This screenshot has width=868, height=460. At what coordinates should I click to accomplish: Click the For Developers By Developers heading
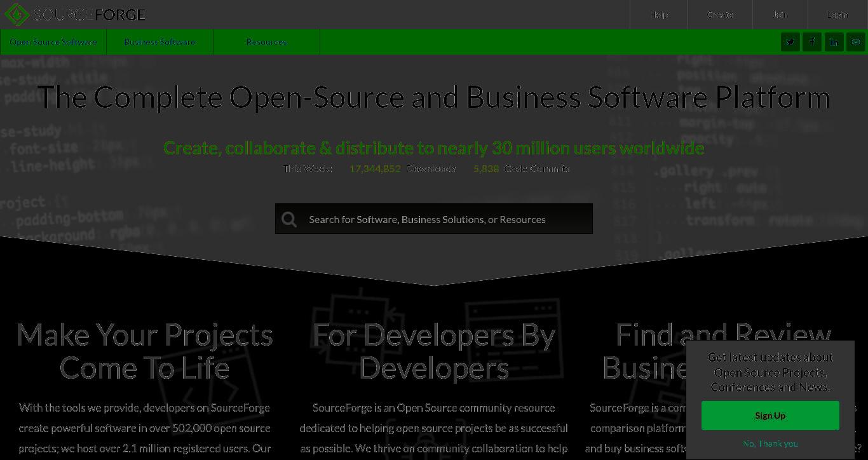(434, 351)
